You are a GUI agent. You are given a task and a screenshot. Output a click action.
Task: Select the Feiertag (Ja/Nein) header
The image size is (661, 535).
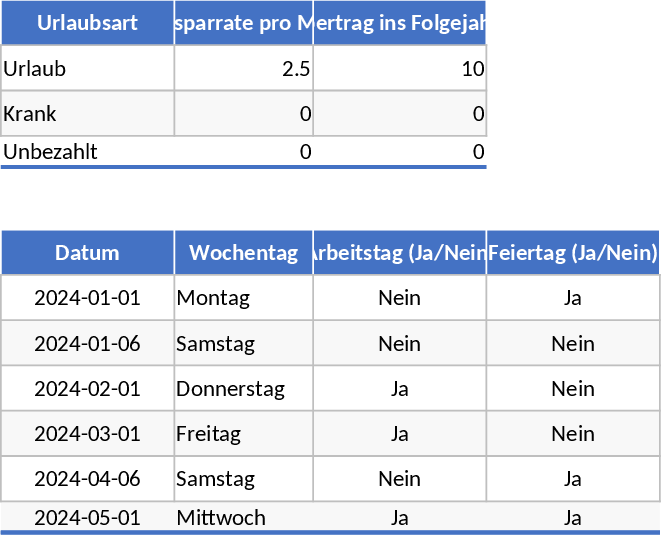(572, 253)
